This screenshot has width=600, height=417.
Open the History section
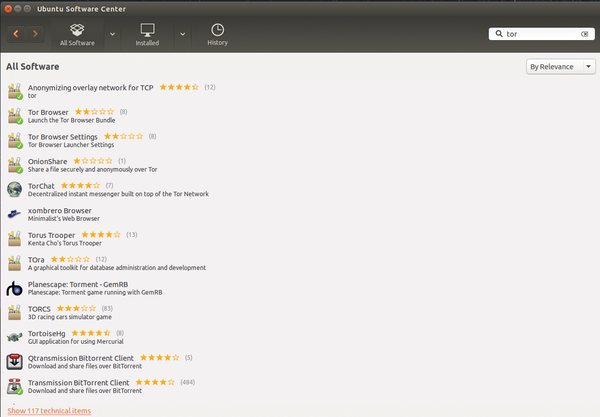pyautogui.click(x=217, y=34)
